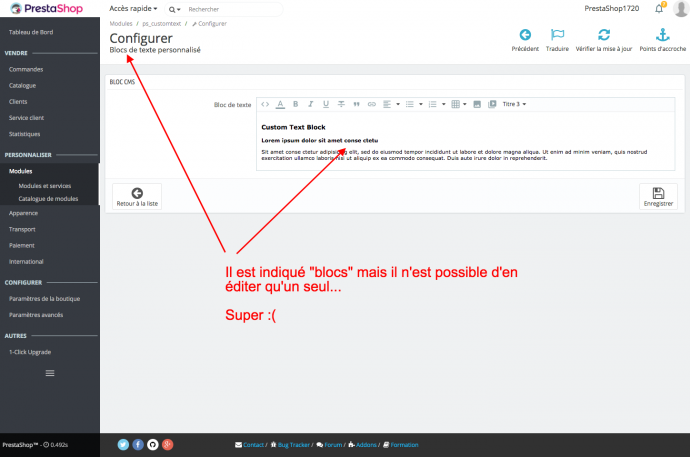Click the Contact footer link
This screenshot has height=457, width=690.
pyautogui.click(x=253, y=445)
